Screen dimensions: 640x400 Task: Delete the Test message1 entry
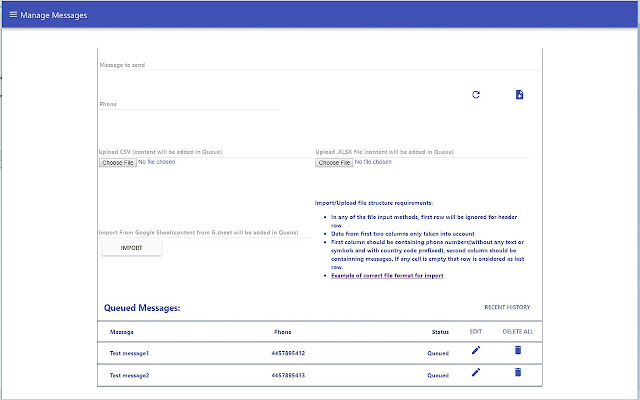click(517, 350)
